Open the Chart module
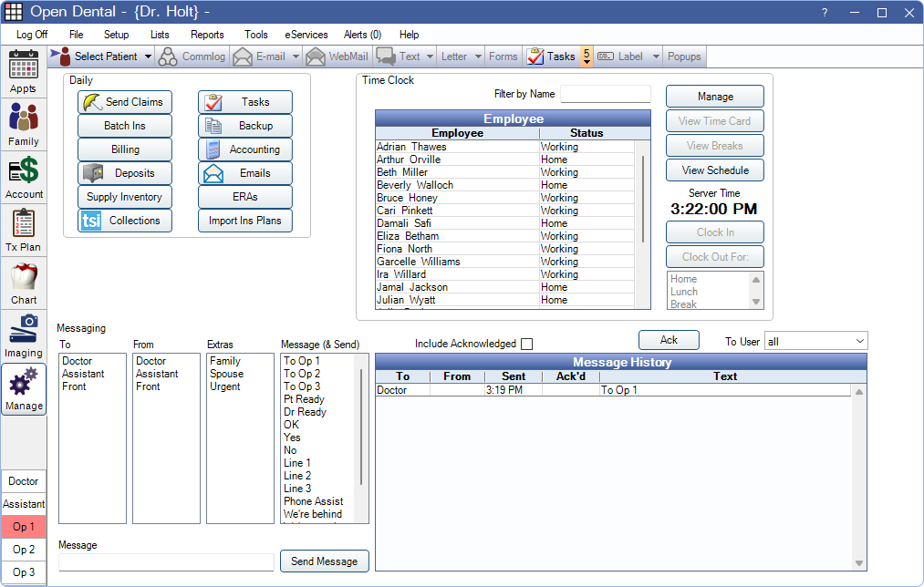The height and width of the screenshot is (587, 924). (24, 283)
